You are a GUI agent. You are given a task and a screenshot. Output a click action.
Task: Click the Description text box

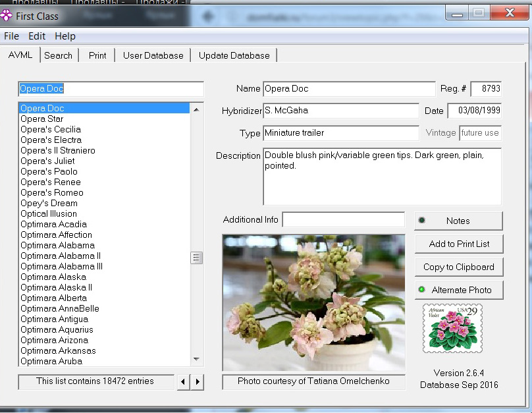(x=383, y=177)
